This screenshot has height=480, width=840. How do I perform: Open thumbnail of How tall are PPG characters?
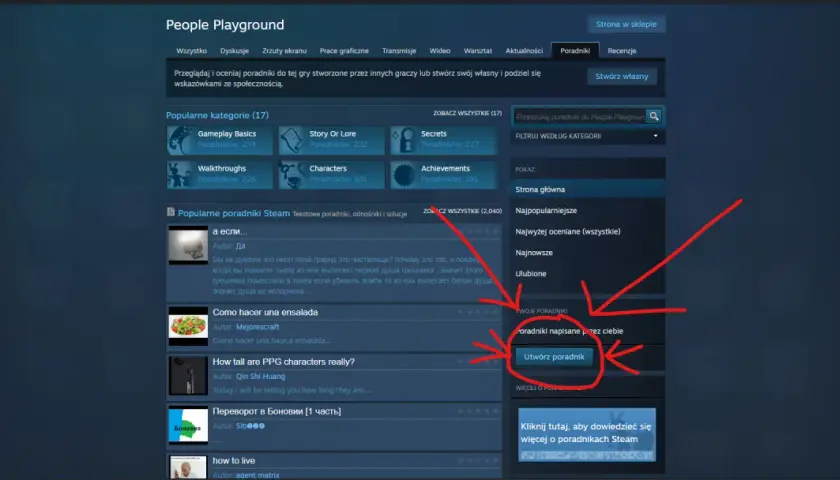pyautogui.click(x=188, y=376)
